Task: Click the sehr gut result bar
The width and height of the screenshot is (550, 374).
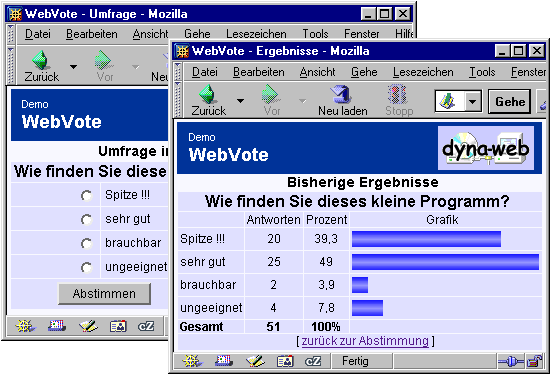Action: (445, 262)
